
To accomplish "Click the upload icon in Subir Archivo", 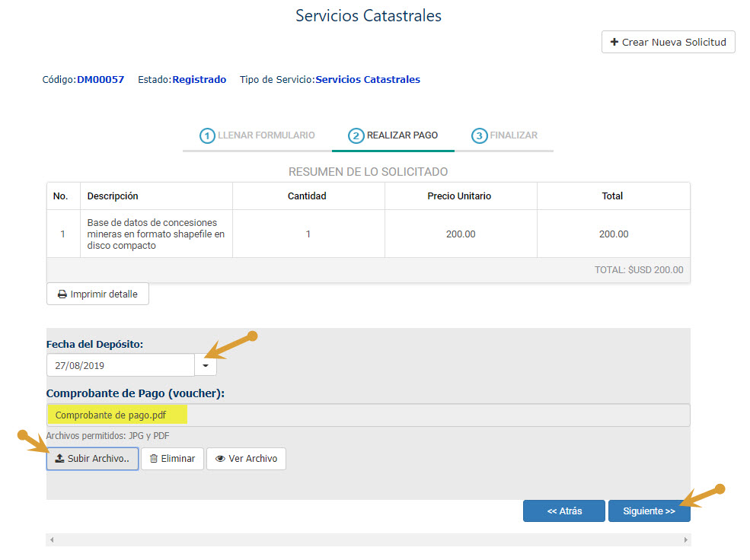I will [59, 458].
